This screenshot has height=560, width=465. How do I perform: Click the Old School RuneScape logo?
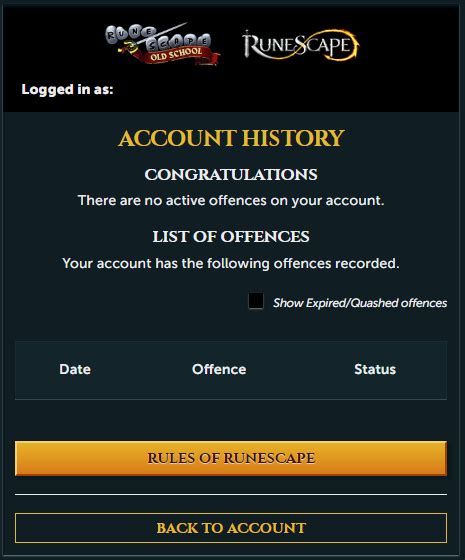pos(162,44)
